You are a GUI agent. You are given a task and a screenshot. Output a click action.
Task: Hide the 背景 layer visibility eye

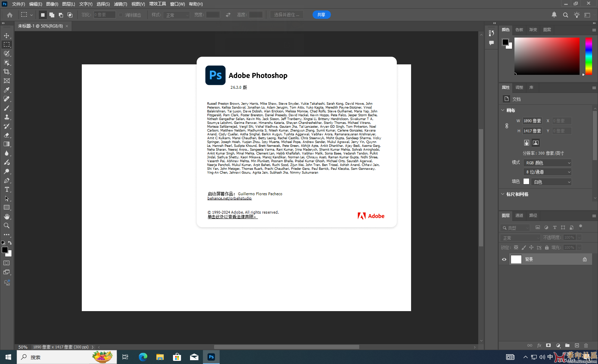coord(504,260)
